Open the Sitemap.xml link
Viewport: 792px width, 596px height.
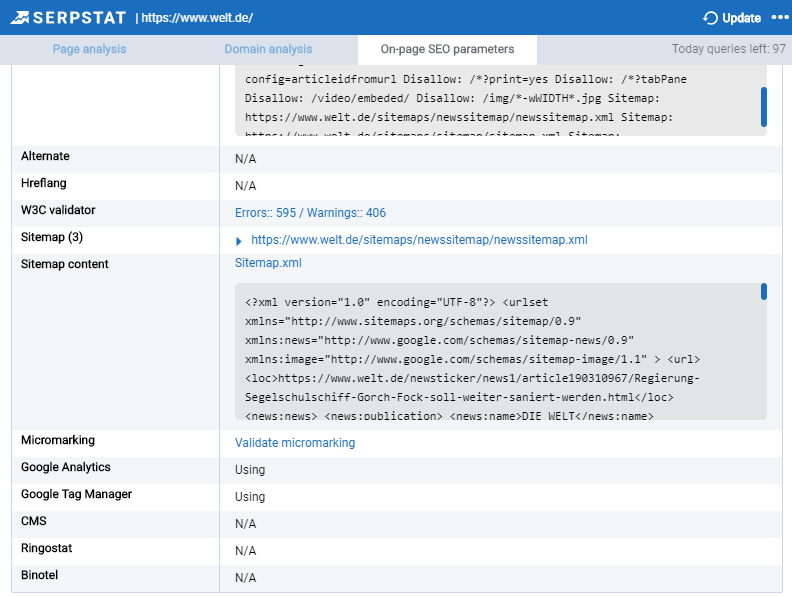[268, 263]
